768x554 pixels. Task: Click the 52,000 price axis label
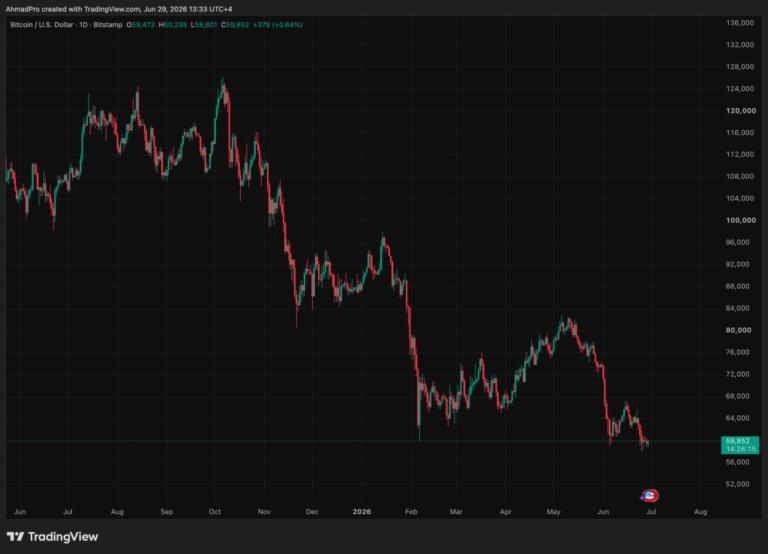tap(738, 484)
